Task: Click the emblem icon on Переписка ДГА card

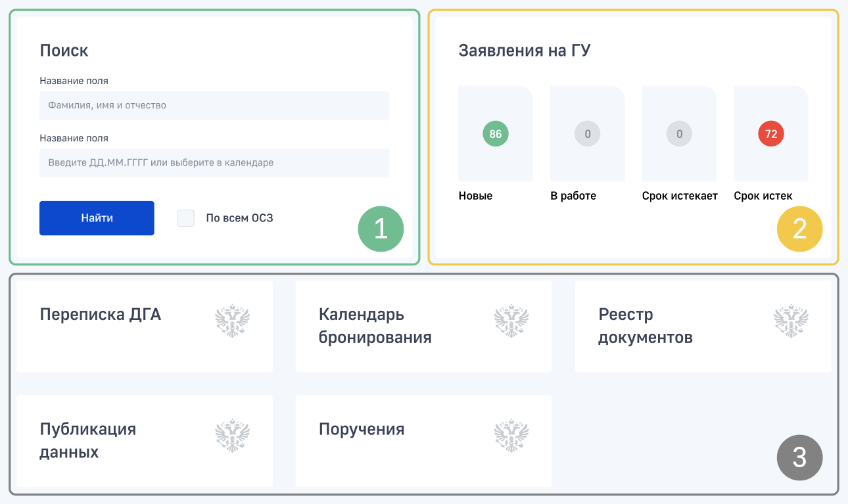Action: (233, 321)
